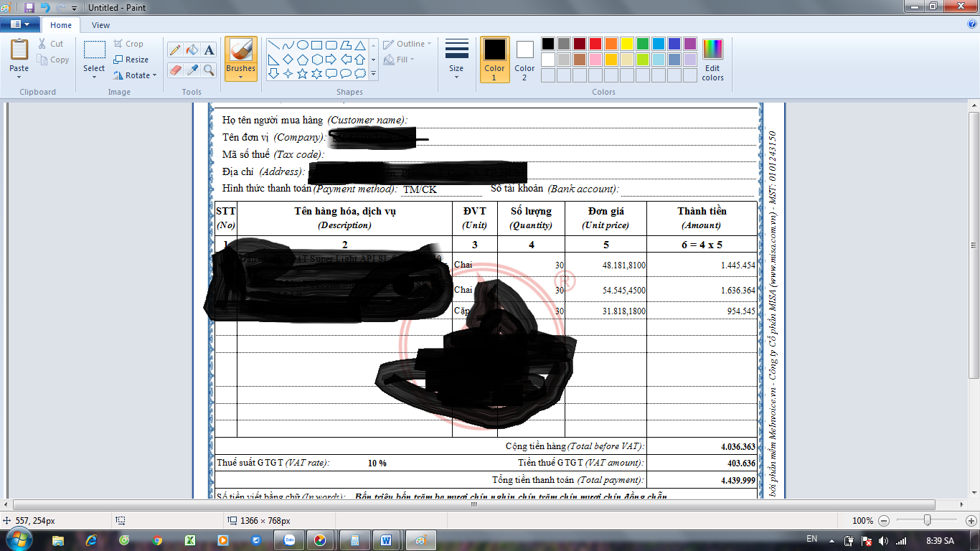This screenshot has width=980, height=551.
Task: Open the Paint file menu button
Action: pyautogui.click(x=20, y=24)
